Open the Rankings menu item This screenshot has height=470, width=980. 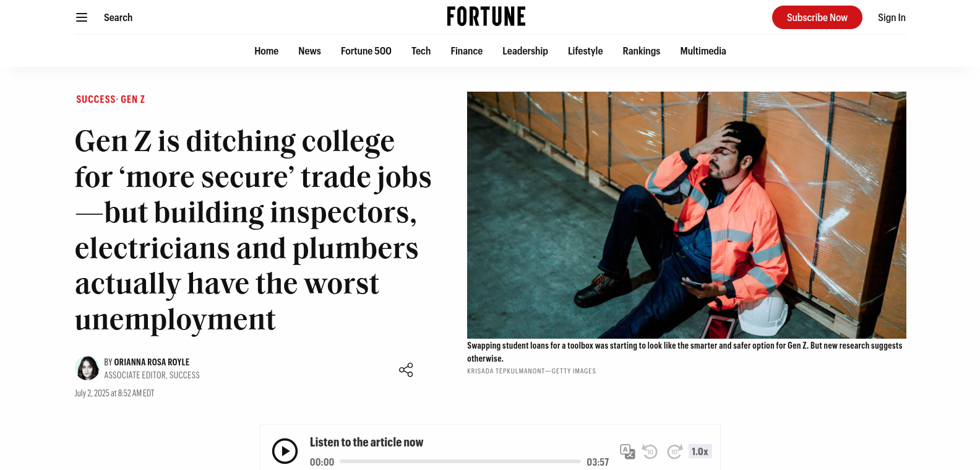click(x=641, y=51)
